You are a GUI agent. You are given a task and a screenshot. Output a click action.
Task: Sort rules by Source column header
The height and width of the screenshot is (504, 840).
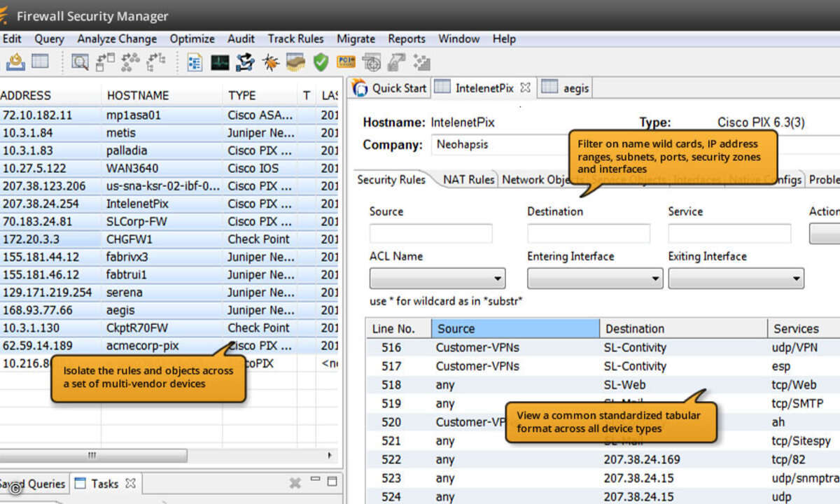[516, 329]
